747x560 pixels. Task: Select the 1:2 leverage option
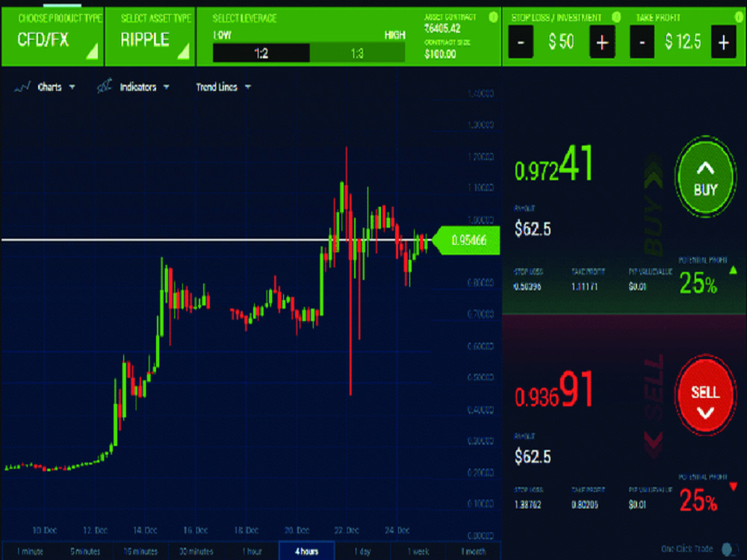point(261,53)
